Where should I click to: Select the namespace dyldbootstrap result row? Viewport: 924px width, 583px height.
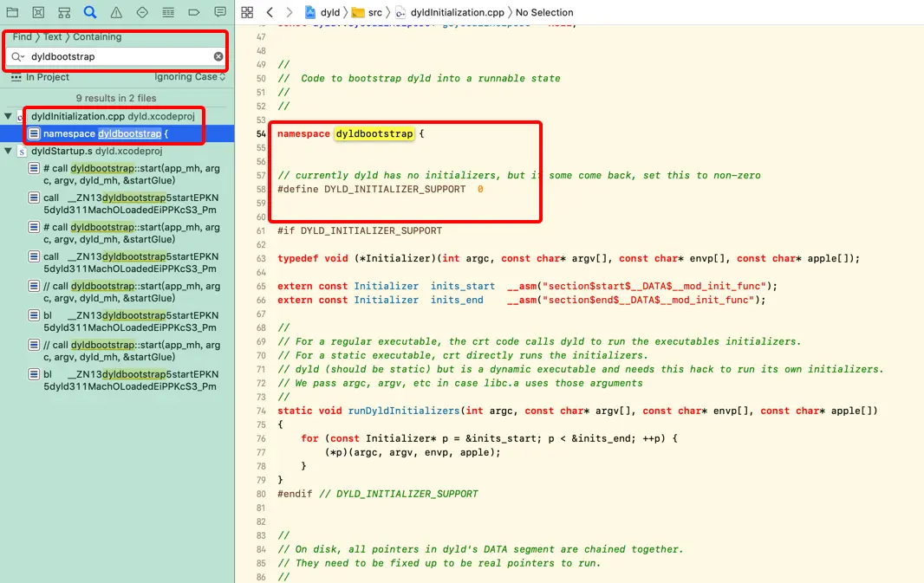click(117, 133)
